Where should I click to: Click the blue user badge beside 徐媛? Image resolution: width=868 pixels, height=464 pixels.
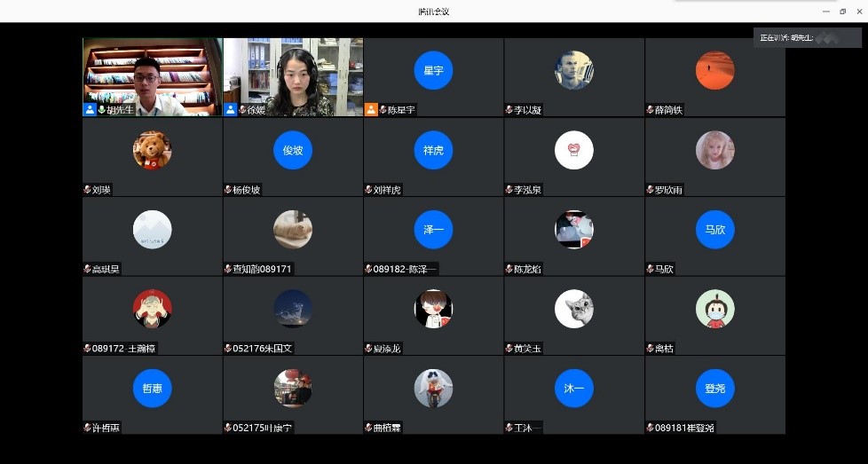pyautogui.click(x=231, y=110)
